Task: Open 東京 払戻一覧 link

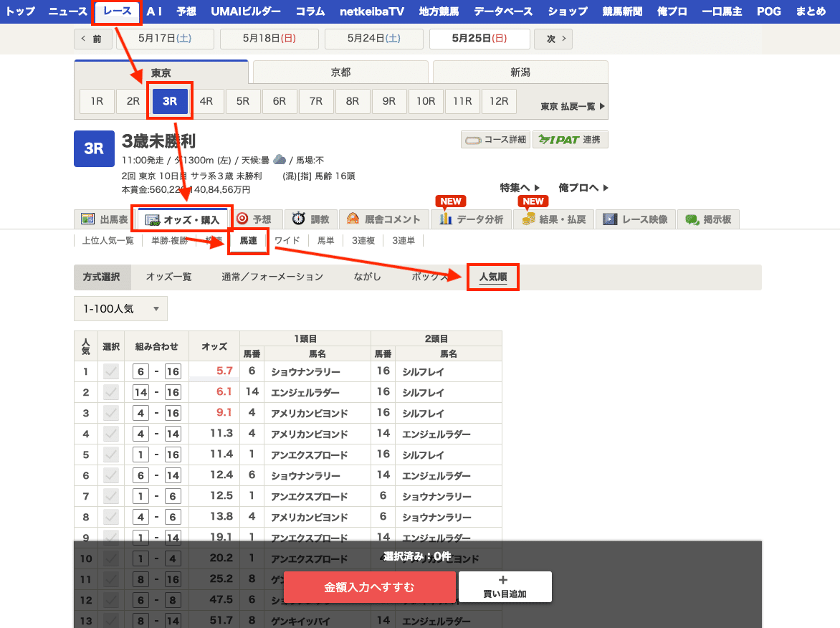Action: coord(572,106)
